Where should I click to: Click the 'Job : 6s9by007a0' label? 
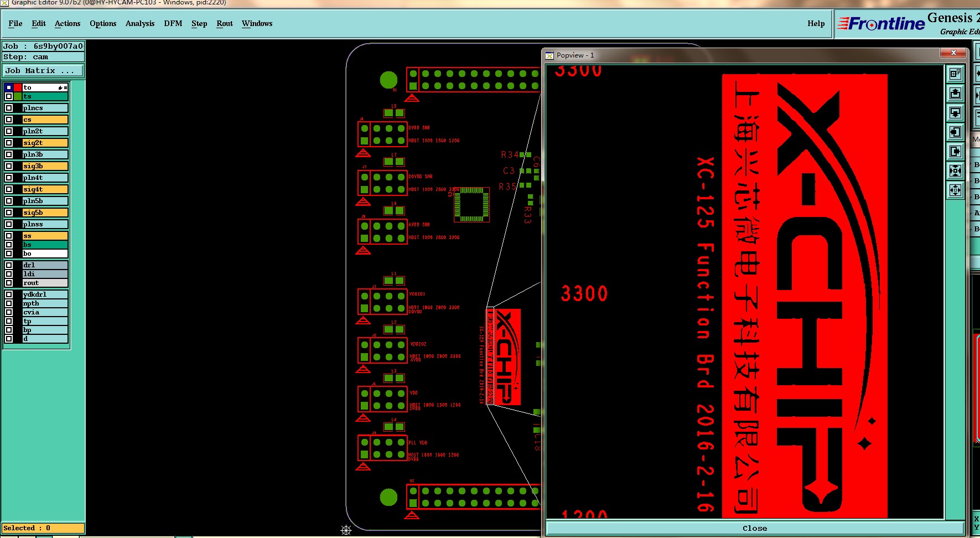(43, 46)
